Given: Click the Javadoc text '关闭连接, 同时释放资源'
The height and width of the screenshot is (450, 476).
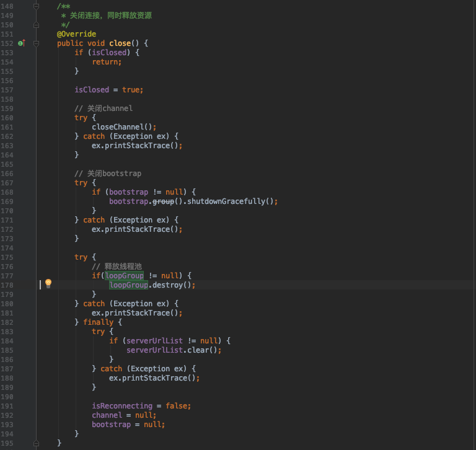Looking at the screenshot, I should [111, 15].
